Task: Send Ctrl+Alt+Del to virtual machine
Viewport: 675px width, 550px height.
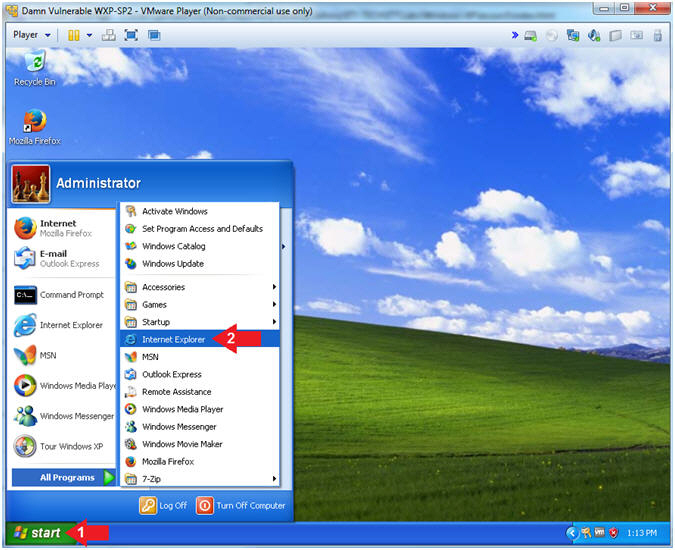Action: (108, 35)
